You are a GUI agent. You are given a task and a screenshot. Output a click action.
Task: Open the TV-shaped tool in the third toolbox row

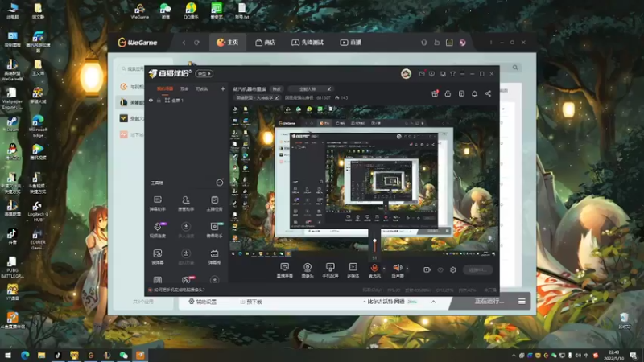[x=214, y=256]
